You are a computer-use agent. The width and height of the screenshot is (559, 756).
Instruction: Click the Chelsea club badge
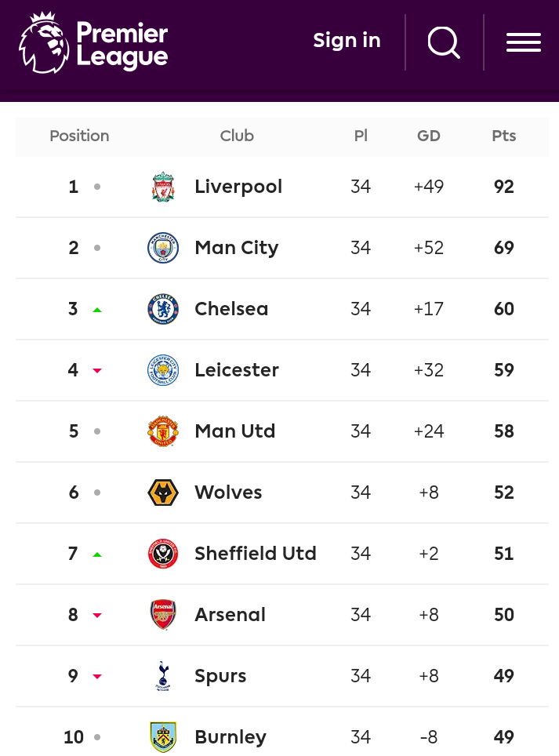click(163, 309)
